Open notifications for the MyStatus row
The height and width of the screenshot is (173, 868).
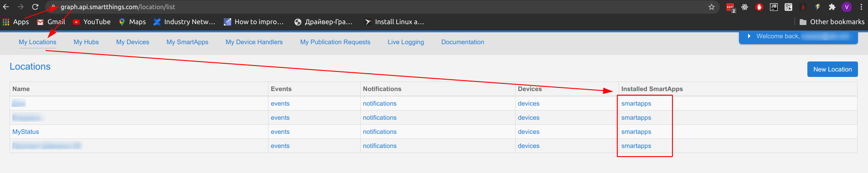coord(380,132)
